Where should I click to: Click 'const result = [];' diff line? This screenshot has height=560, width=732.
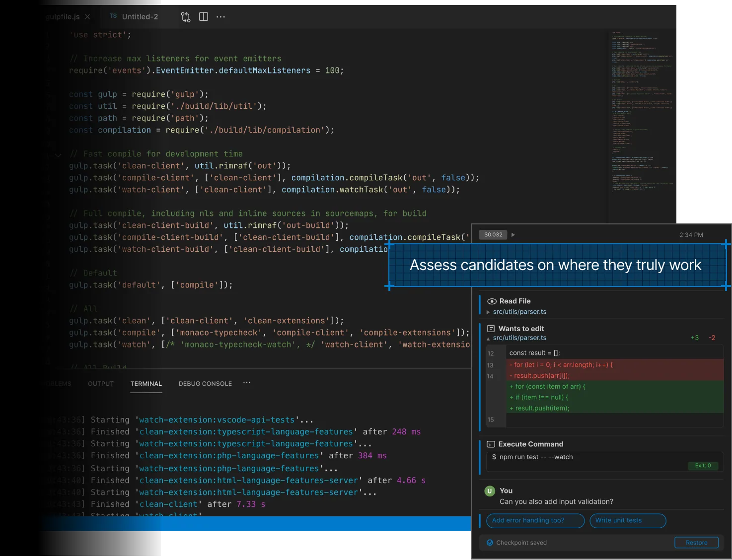pos(534,353)
